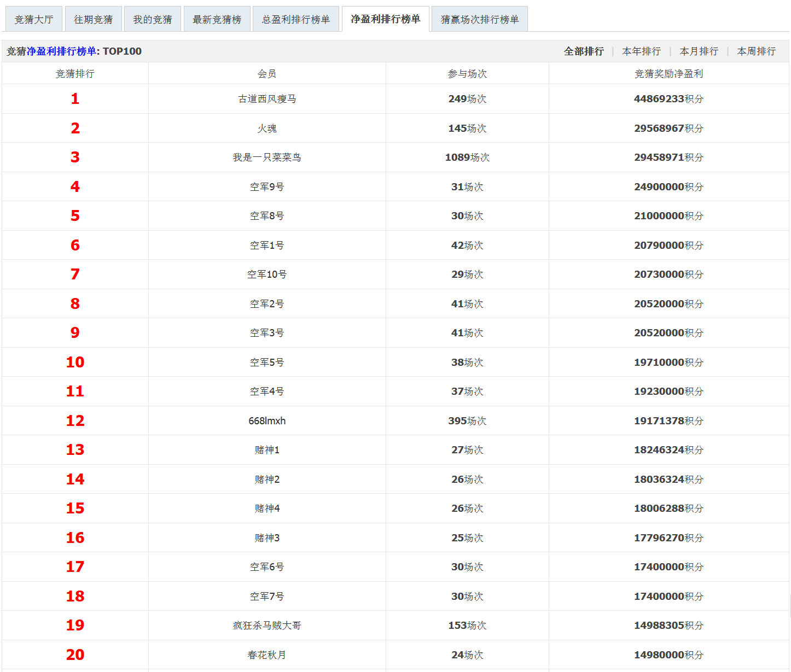Image resolution: width=791 pixels, height=672 pixels.
Task: Click the 竞猜奖励净盈利 column header
Action: (668, 74)
